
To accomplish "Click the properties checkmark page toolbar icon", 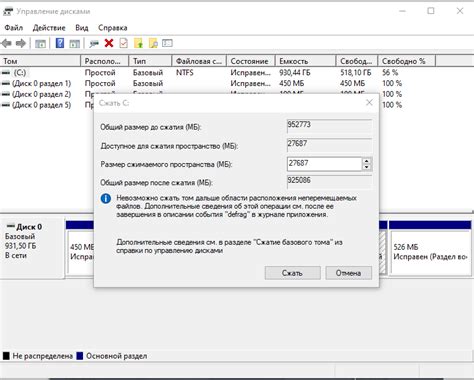I will 123,43.
